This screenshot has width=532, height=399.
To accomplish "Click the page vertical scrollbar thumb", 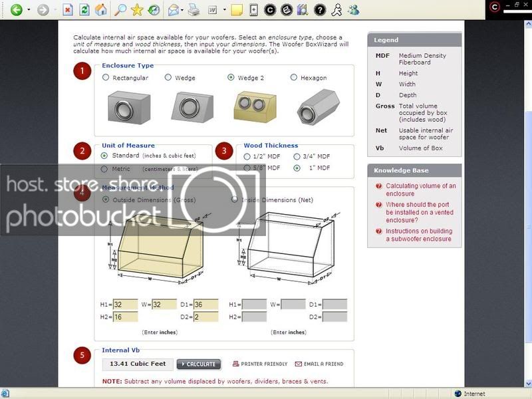I will (528, 225).
